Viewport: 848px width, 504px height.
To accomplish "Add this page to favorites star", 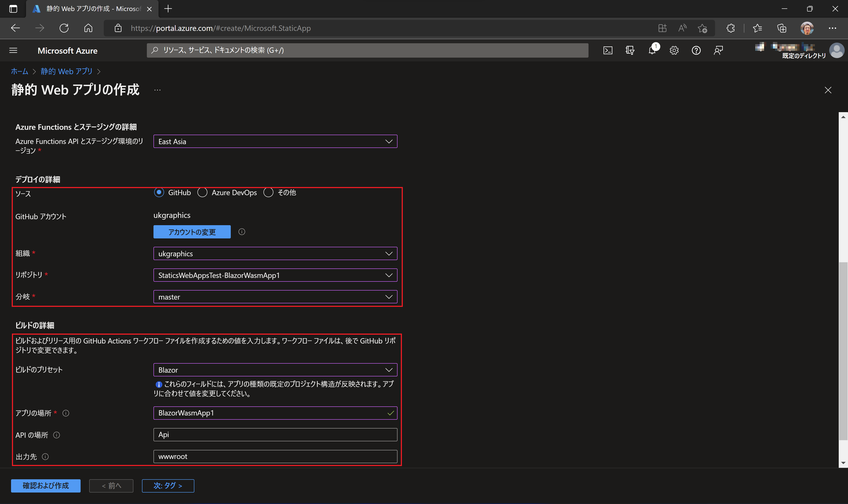I will (702, 28).
